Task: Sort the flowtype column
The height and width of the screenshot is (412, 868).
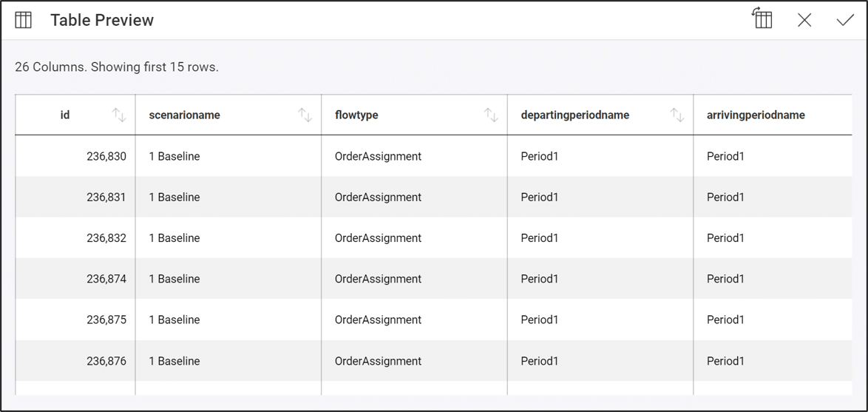Action: (x=491, y=115)
